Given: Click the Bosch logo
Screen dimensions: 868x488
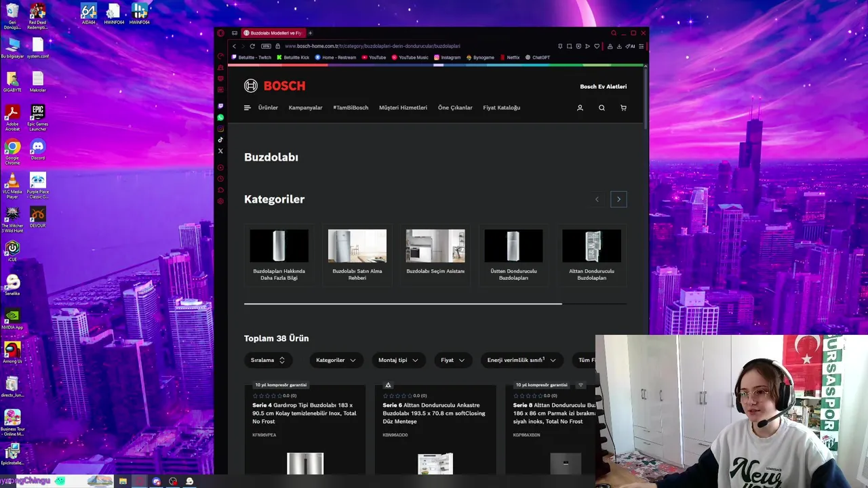Looking at the screenshot, I should (275, 85).
